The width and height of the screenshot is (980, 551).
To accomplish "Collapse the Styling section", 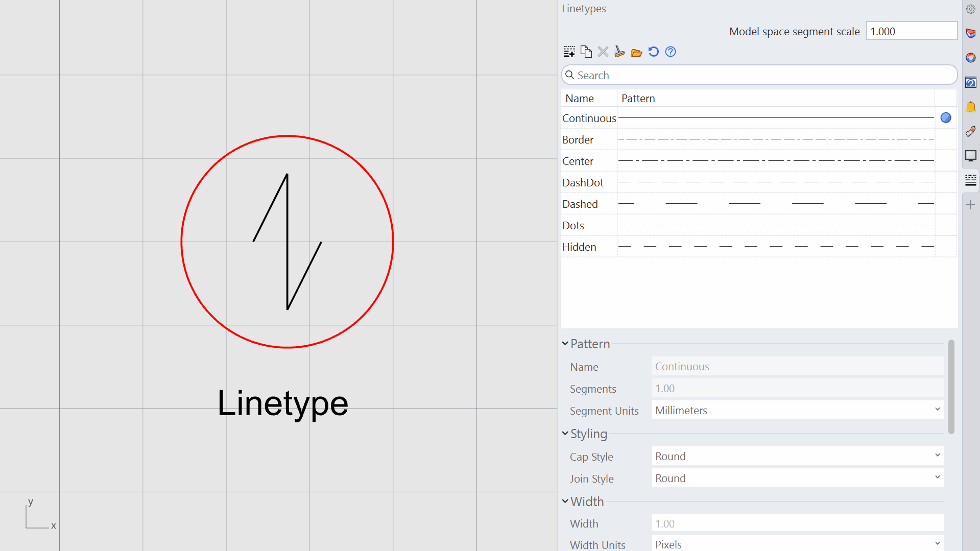I will [x=565, y=434].
